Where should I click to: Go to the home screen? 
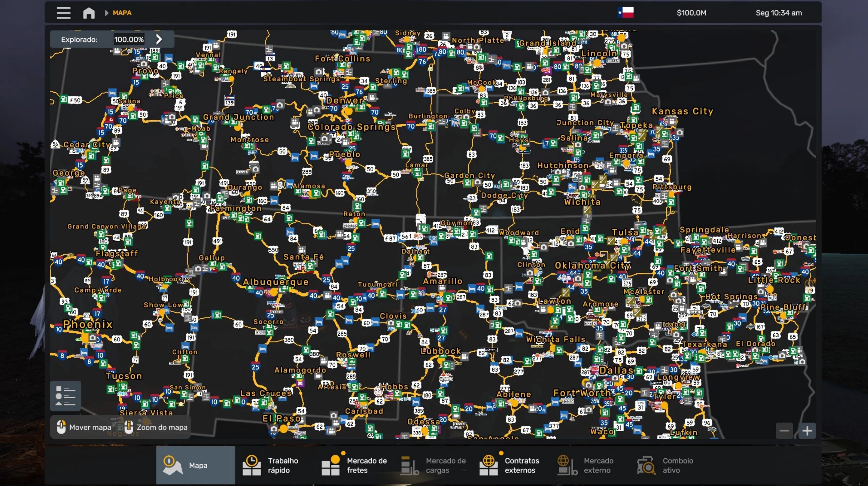pos(89,13)
